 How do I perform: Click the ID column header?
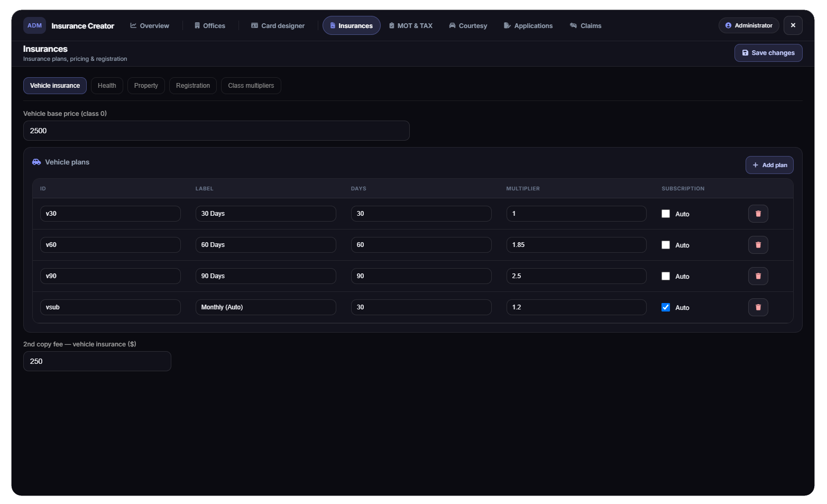43,189
